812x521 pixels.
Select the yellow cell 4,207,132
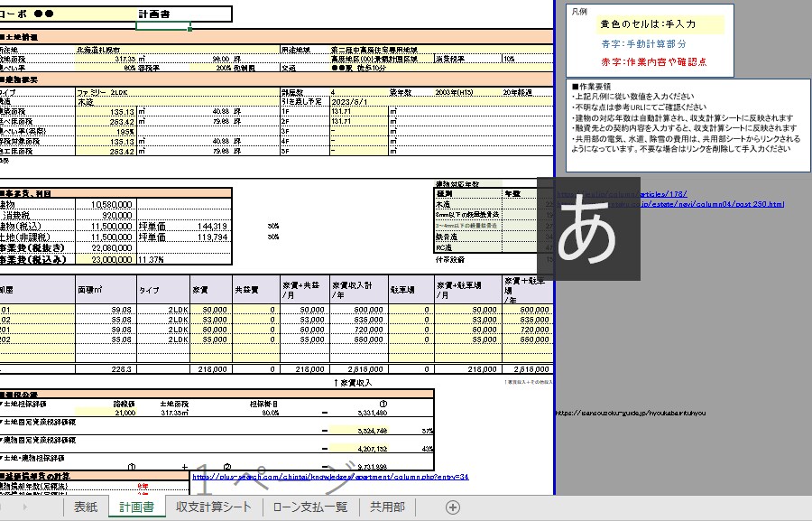click(x=359, y=449)
